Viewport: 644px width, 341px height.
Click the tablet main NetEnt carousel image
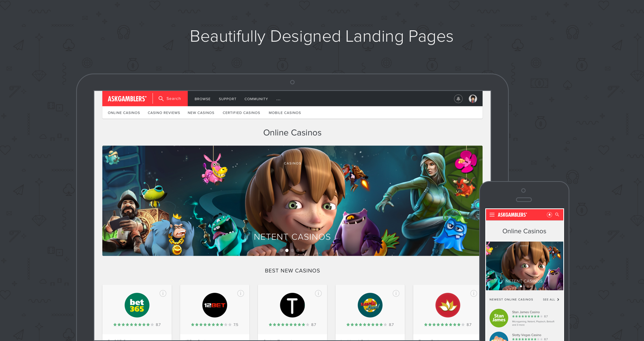[x=292, y=201]
